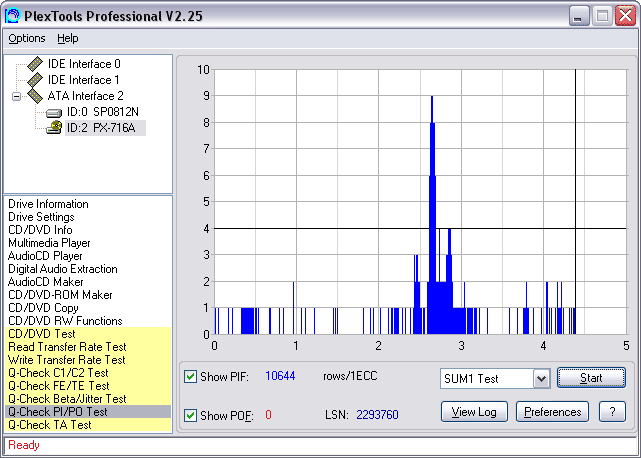Select drive ID:0 SP0812N

103,112
